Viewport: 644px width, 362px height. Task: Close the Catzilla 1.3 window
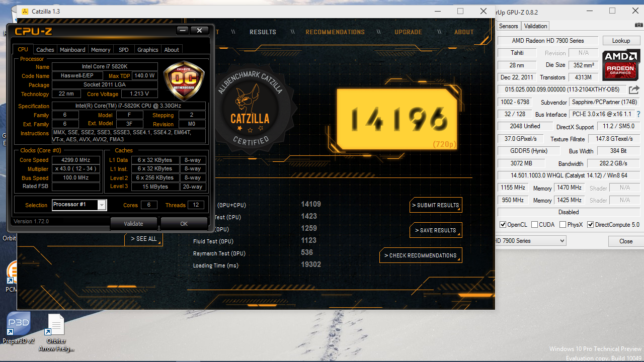click(484, 11)
